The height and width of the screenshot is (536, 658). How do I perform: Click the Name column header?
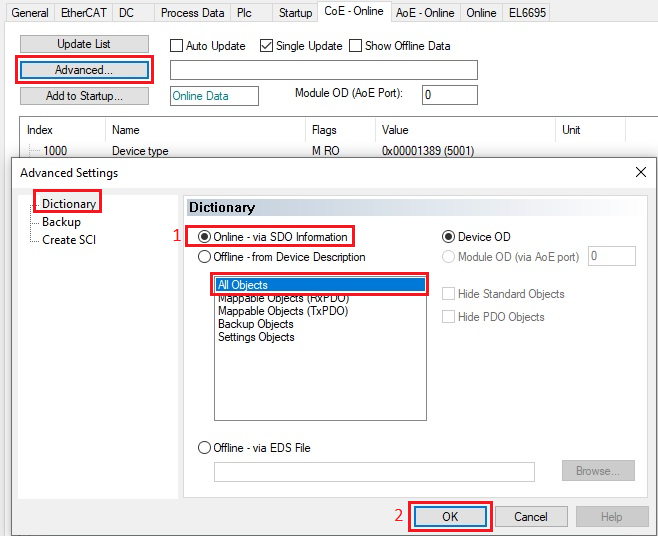[205, 130]
